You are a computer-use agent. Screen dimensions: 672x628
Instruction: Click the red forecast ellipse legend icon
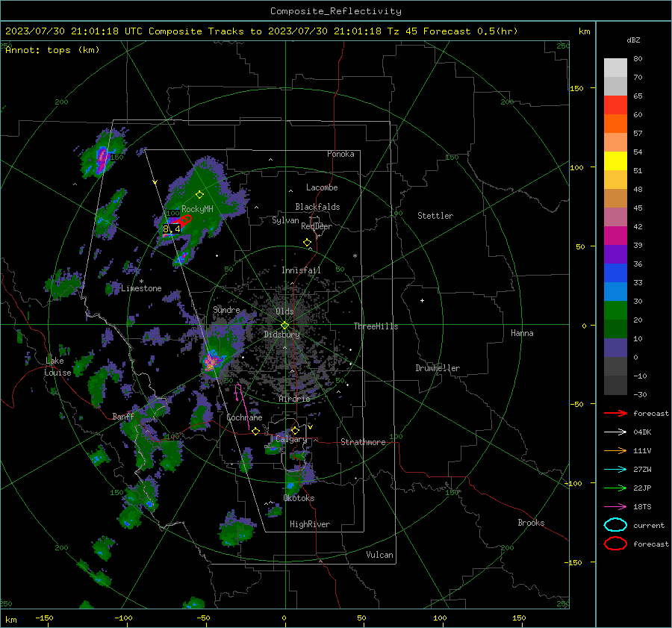tap(615, 543)
